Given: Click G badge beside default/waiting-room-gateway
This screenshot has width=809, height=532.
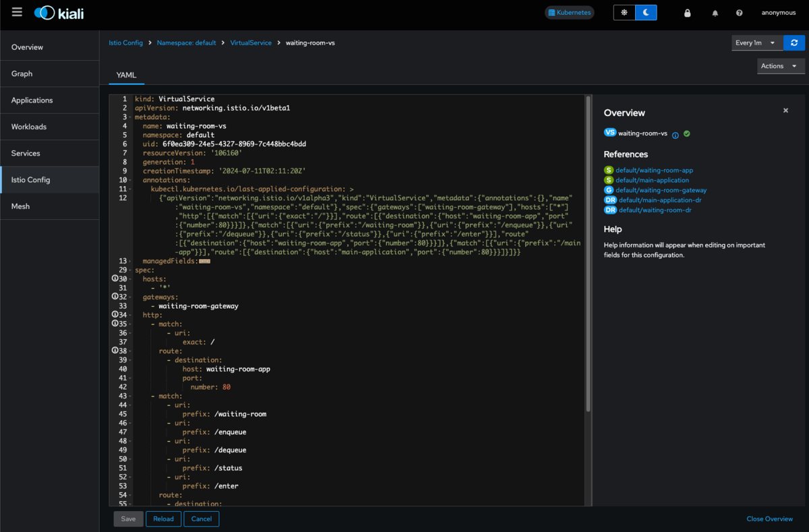Looking at the screenshot, I should point(609,190).
